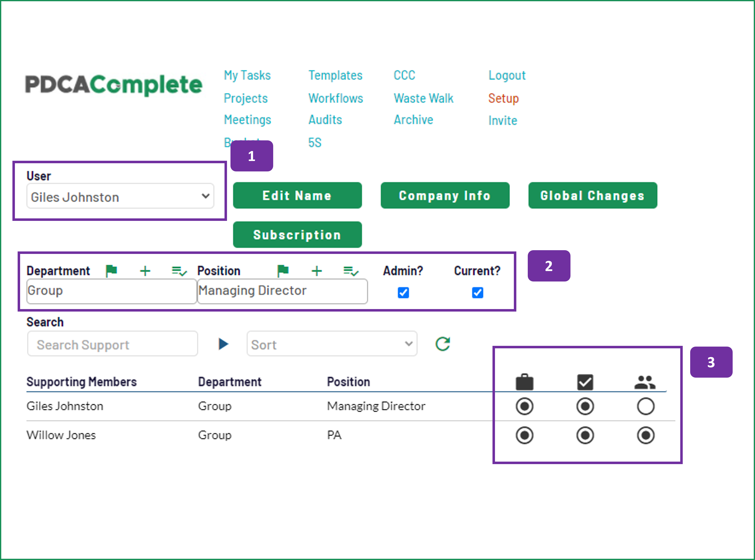Click Group in Giles Johnston row
This screenshot has height=560, width=755.
tap(215, 406)
